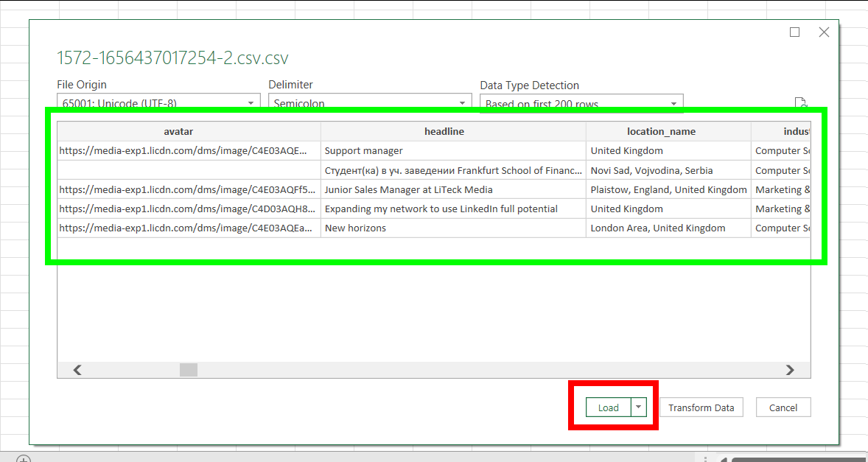Click the horizontal scrollbar thumb in the preview
868x462 pixels.
click(189, 370)
